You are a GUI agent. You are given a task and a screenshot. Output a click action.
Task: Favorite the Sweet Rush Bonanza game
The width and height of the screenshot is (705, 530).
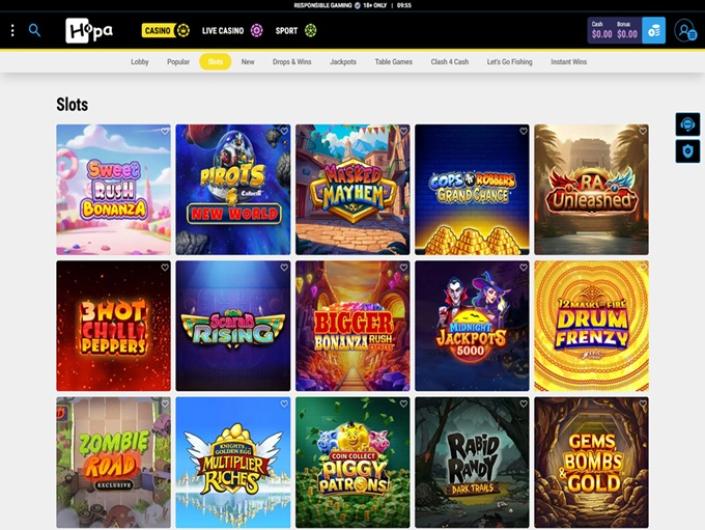pyautogui.click(x=165, y=131)
